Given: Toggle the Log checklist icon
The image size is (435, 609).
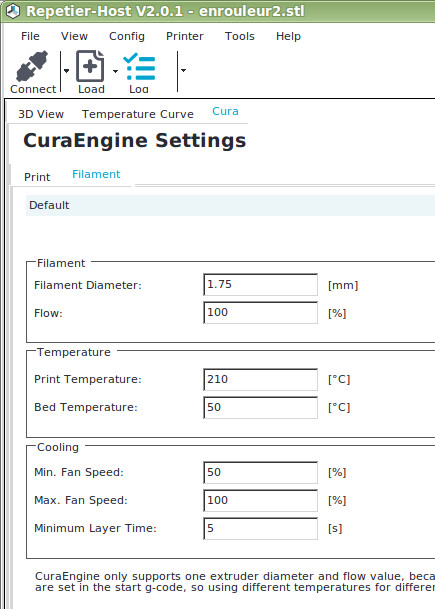Looking at the screenshot, I should coord(139,66).
